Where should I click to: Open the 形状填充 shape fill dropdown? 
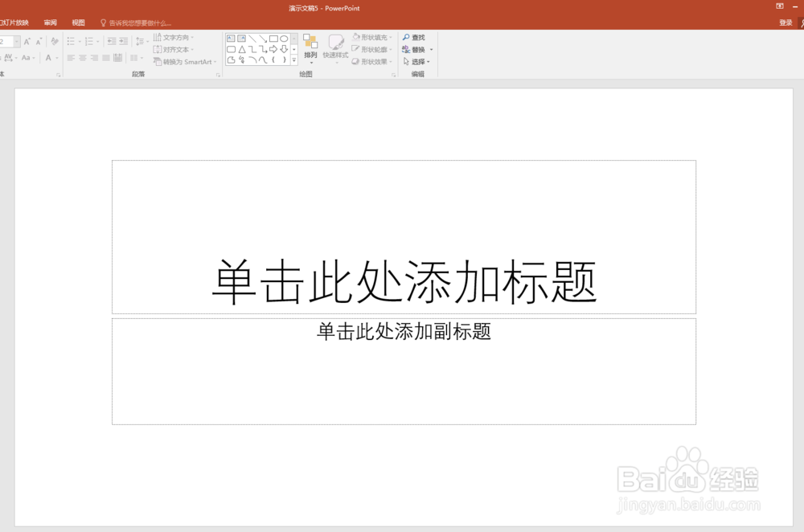[x=372, y=38]
